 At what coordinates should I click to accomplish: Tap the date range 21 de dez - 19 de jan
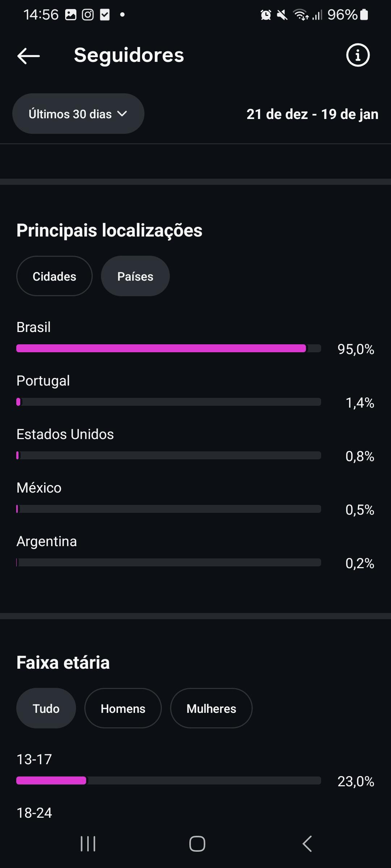click(312, 114)
